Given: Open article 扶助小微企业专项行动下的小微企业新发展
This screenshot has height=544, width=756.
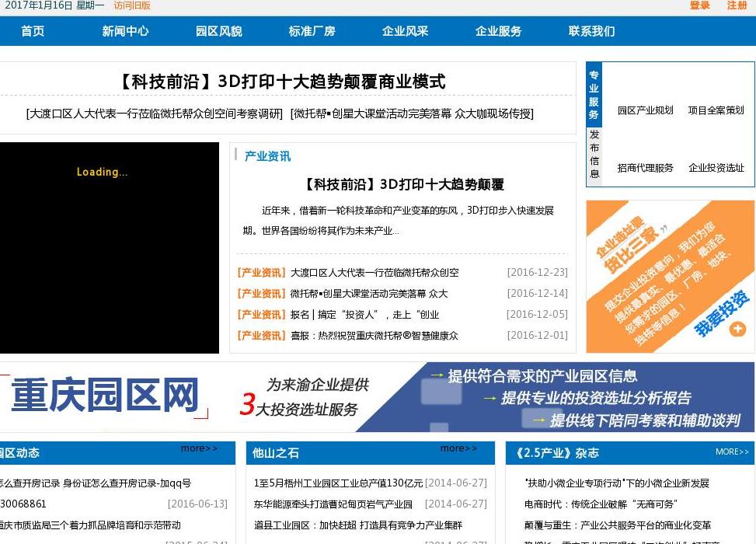Looking at the screenshot, I should [617, 483].
